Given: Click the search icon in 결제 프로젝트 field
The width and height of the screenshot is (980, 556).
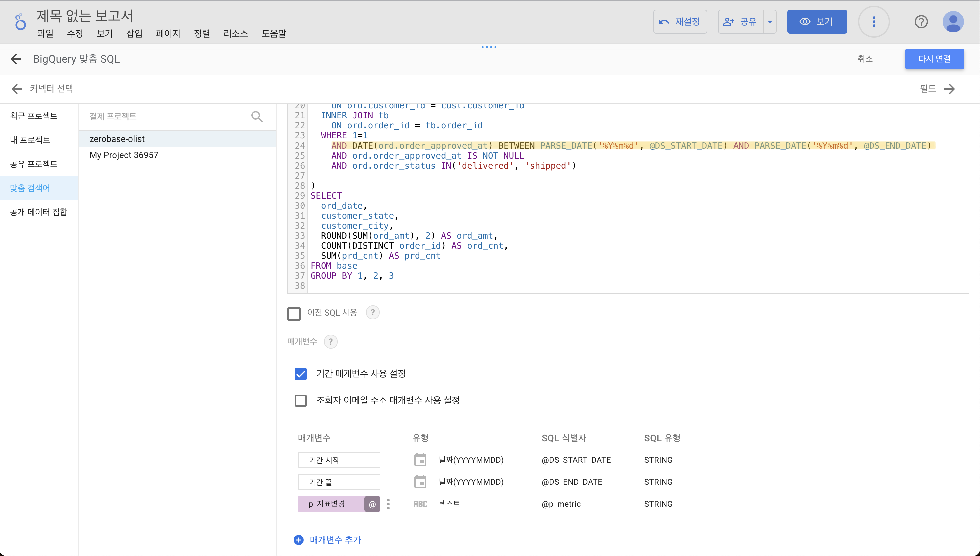Looking at the screenshot, I should click(x=257, y=116).
